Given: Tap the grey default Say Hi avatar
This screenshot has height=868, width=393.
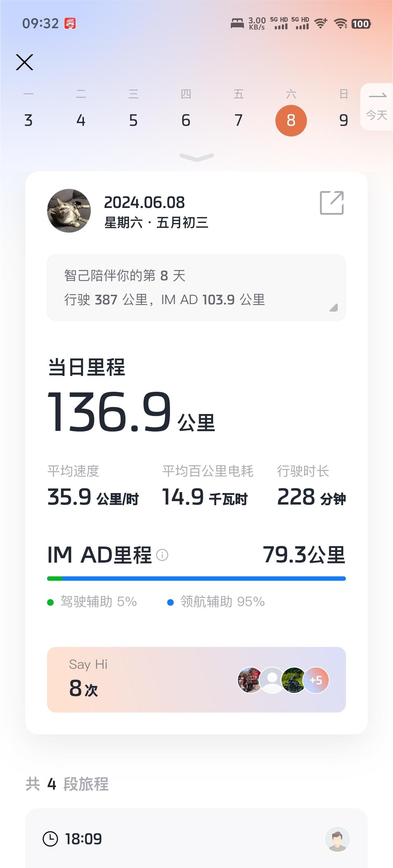Looking at the screenshot, I should pyautogui.click(x=272, y=680).
